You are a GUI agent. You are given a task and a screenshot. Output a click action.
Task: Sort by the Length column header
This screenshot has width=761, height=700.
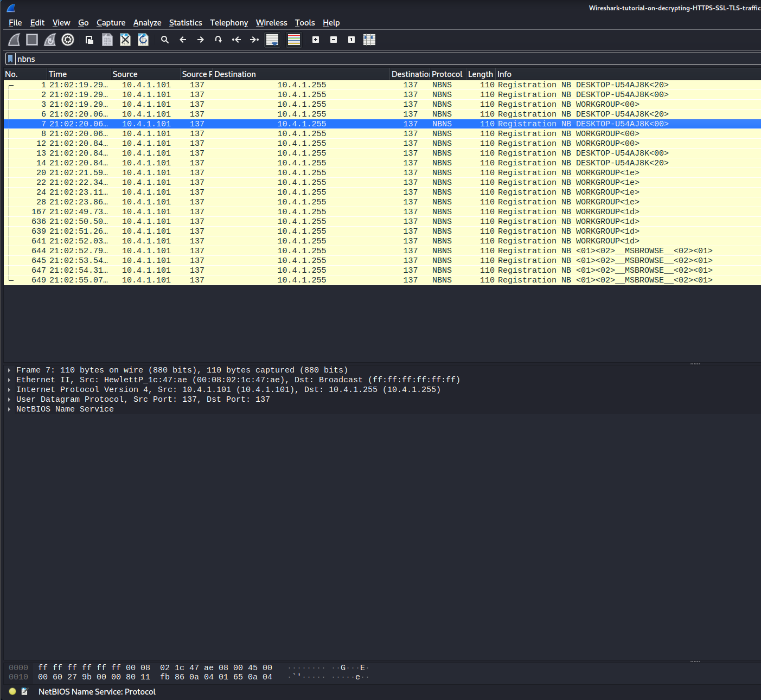[x=481, y=74]
